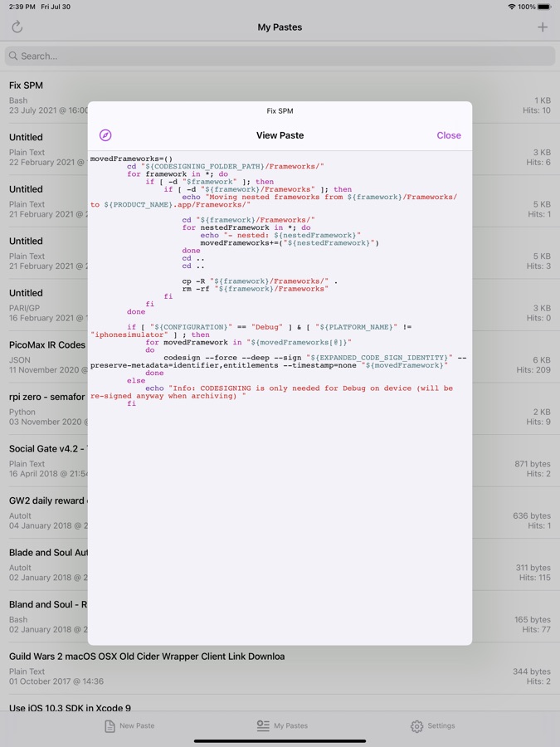Open the Settings tab
The image size is (560, 747).
click(432, 726)
